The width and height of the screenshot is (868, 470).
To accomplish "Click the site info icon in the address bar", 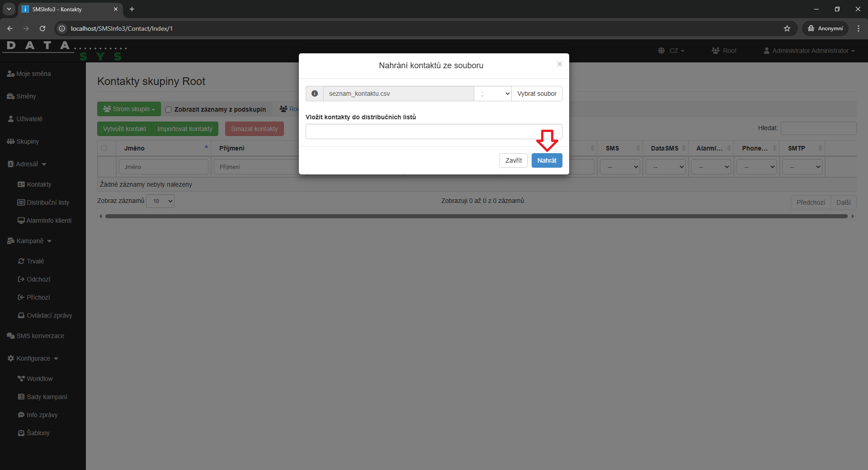I will (x=62, y=28).
